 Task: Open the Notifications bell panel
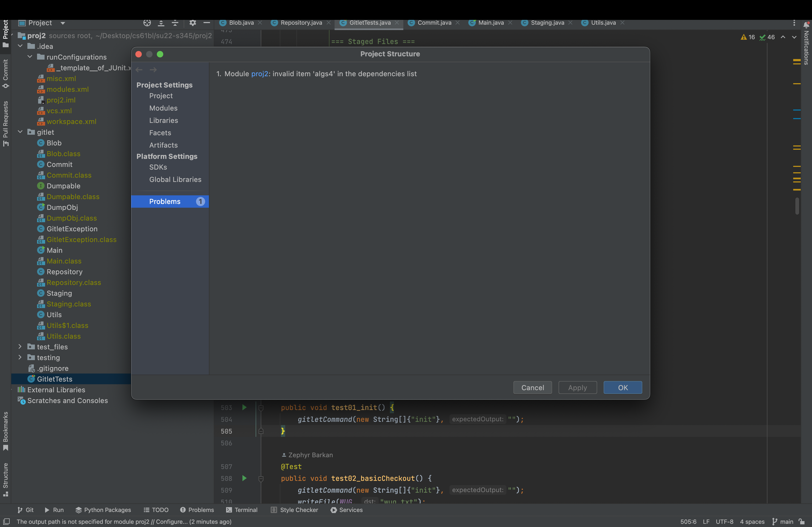coord(806,25)
